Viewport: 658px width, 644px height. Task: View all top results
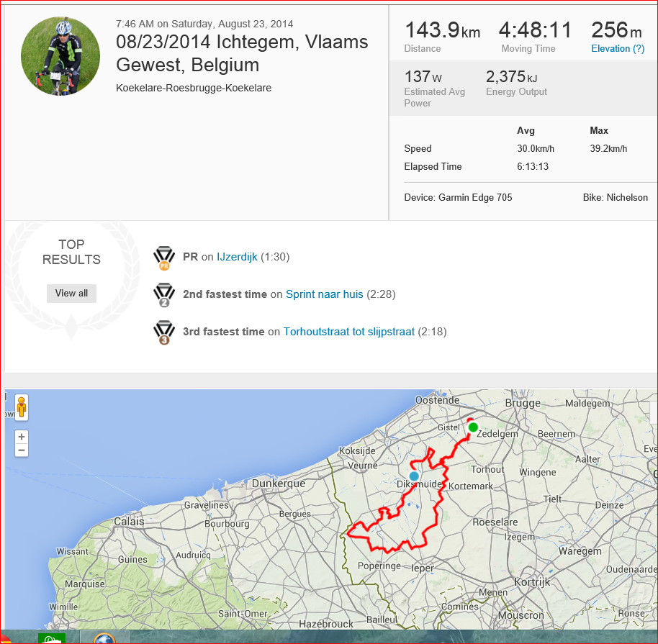click(x=71, y=294)
